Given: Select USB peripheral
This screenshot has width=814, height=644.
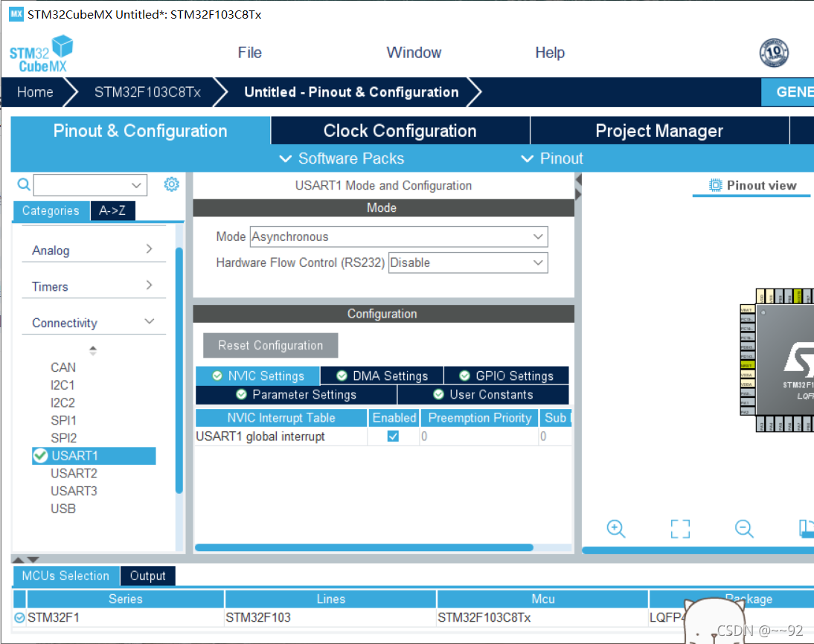Looking at the screenshot, I should (63, 509).
